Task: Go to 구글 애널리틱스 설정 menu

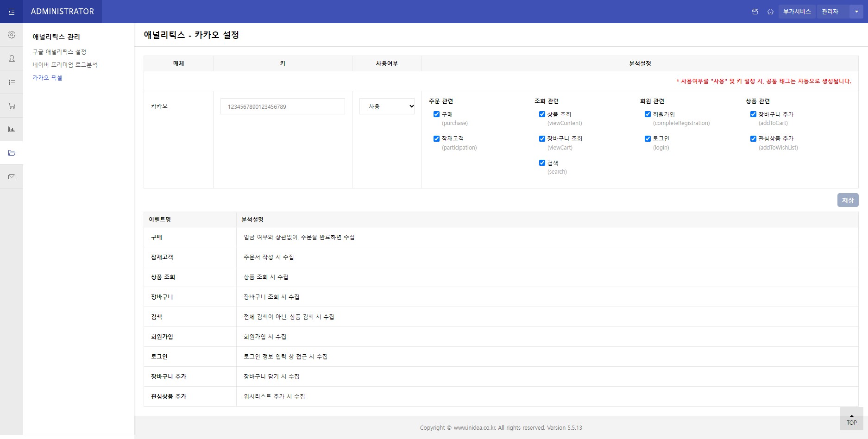Action: (x=59, y=52)
